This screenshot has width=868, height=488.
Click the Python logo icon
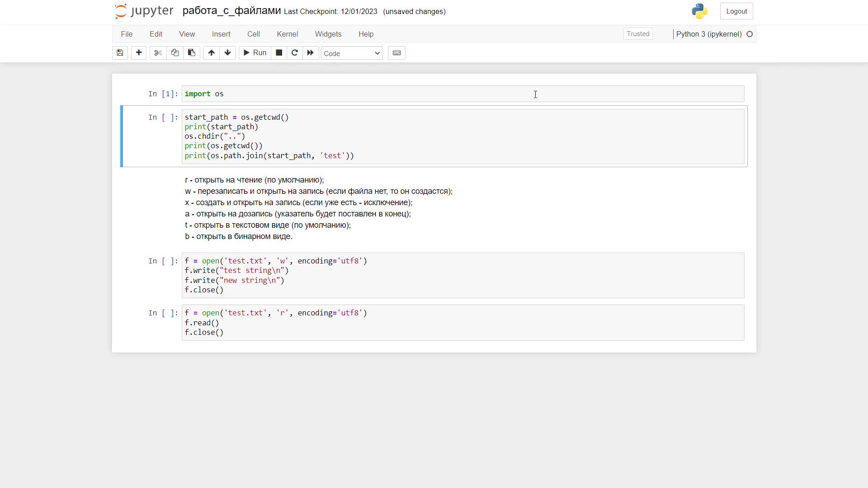pyautogui.click(x=699, y=11)
